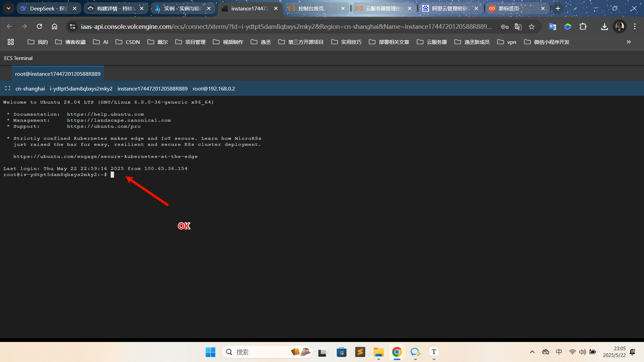Toggle the Chinese input method indicator

pyautogui.click(x=559, y=352)
